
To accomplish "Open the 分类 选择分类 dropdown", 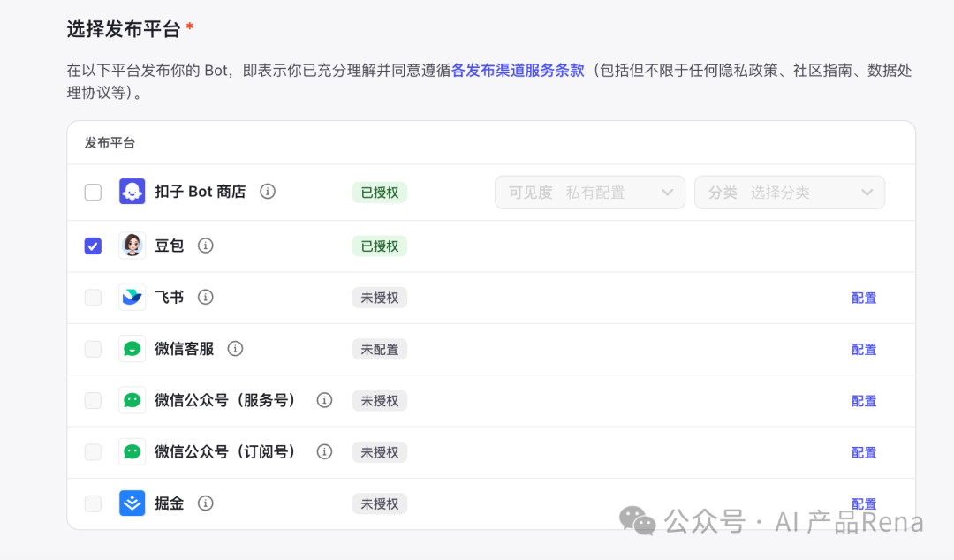I will pyautogui.click(x=790, y=192).
